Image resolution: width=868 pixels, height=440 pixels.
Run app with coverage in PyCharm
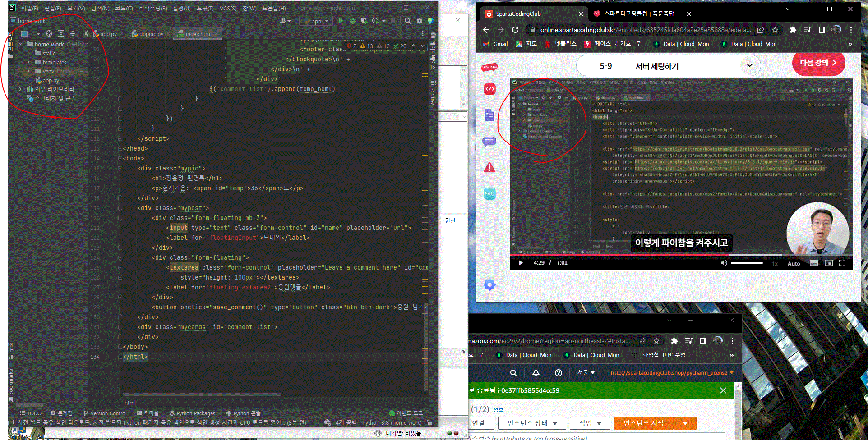point(364,21)
